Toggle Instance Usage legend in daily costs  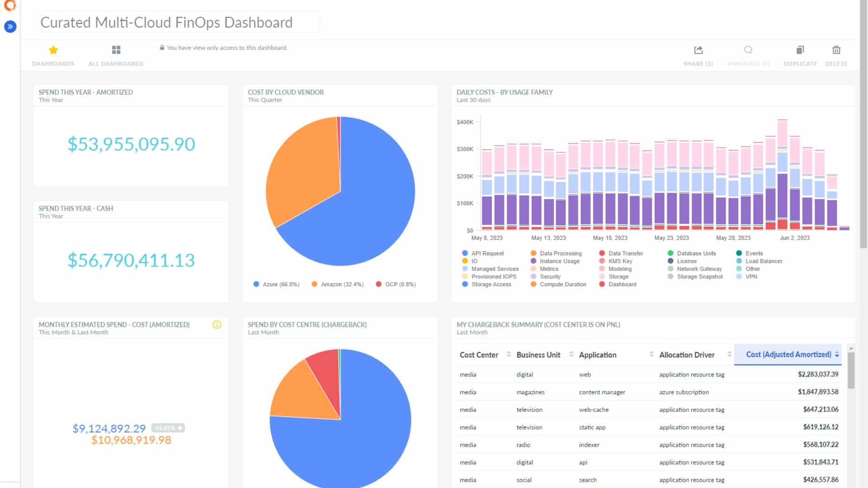point(559,261)
